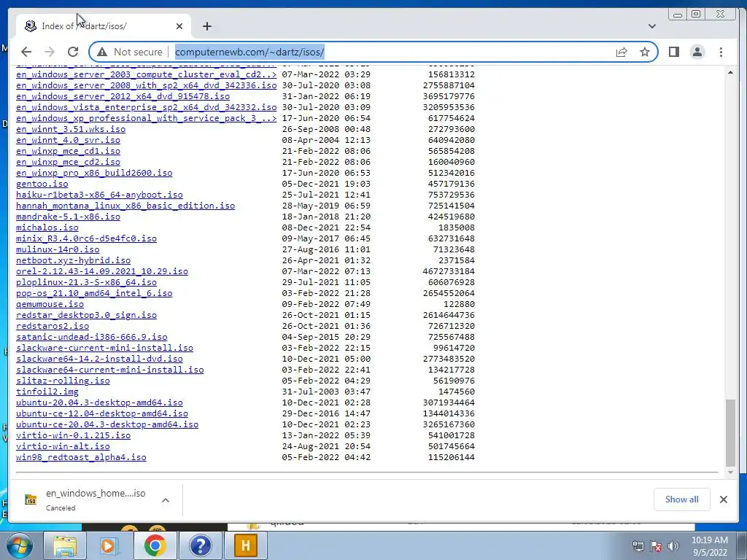The height and width of the screenshot is (560, 747).
Task: Click the canceled ISO download file icon
Action: pos(31,499)
